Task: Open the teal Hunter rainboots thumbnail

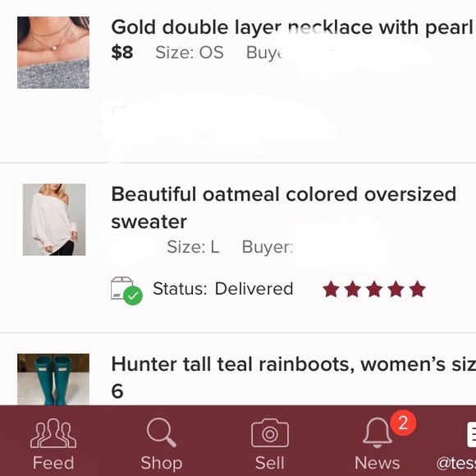Action: coord(53,379)
